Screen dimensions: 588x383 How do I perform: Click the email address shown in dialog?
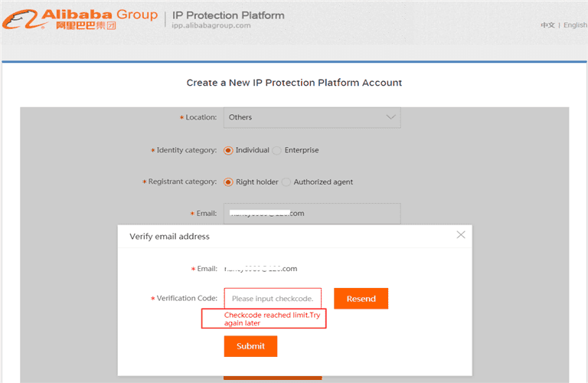click(x=260, y=269)
